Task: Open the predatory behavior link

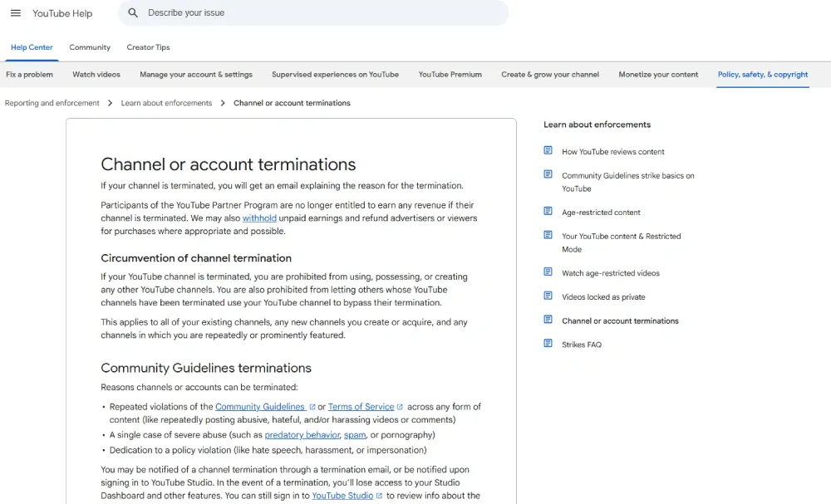Action: point(302,434)
